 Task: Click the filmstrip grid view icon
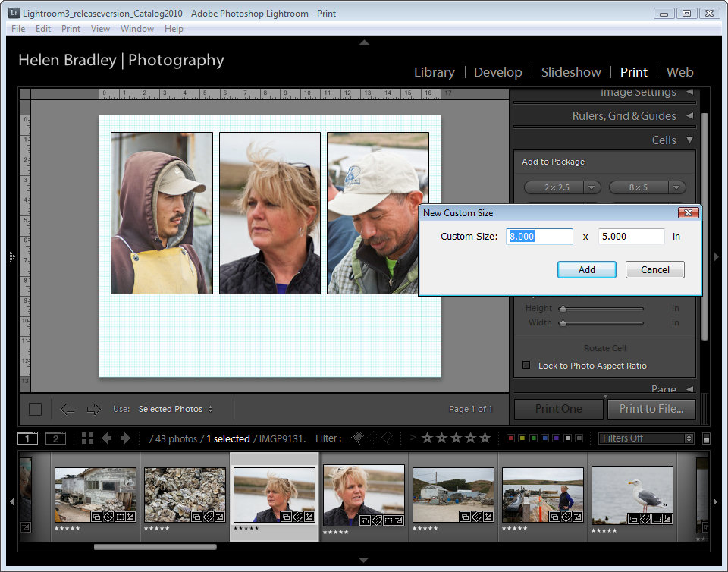click(87, 438)
